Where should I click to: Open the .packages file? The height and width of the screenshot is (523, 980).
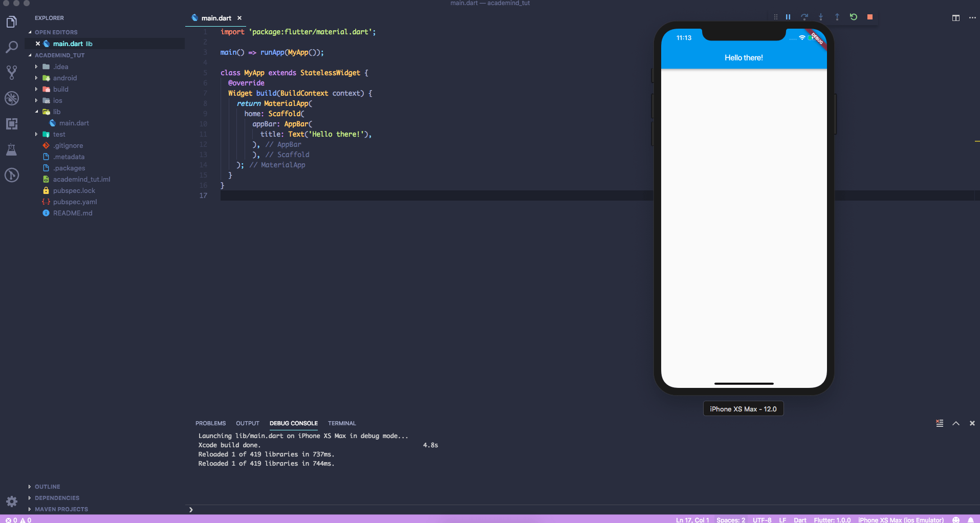69,168
